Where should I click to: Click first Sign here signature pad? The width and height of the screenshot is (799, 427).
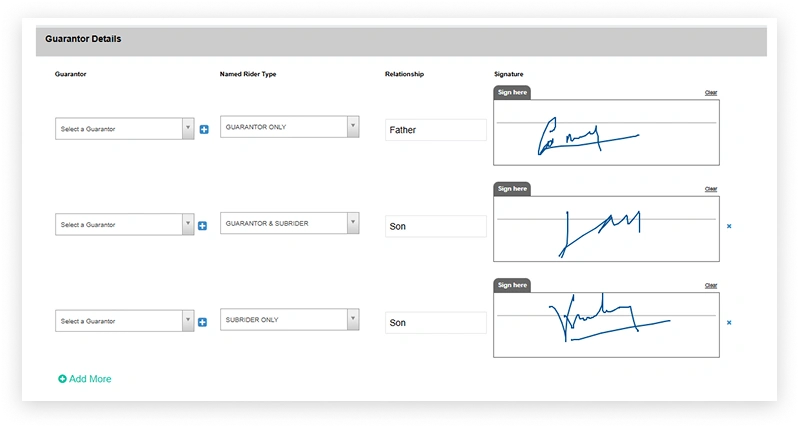[606, 132]
